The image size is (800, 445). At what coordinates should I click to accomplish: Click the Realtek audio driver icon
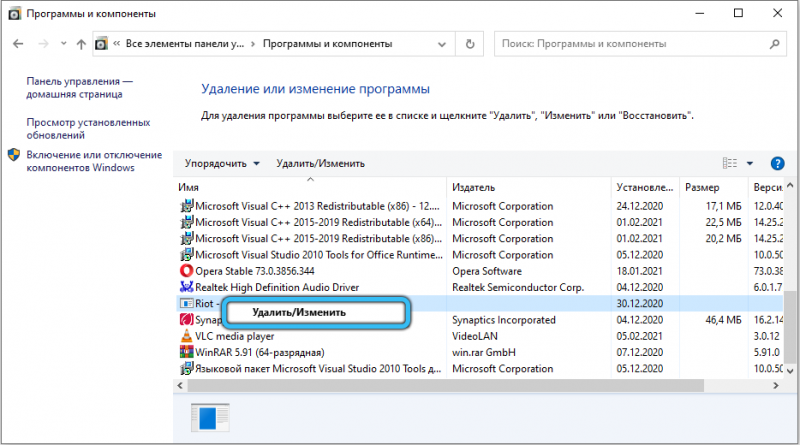(187, 287)
